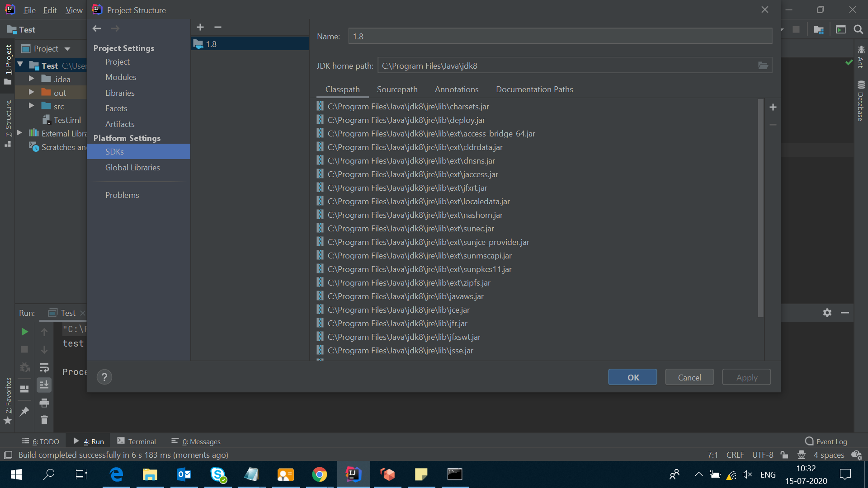Click the SDKs settings name input field

(x=560, y=36)
